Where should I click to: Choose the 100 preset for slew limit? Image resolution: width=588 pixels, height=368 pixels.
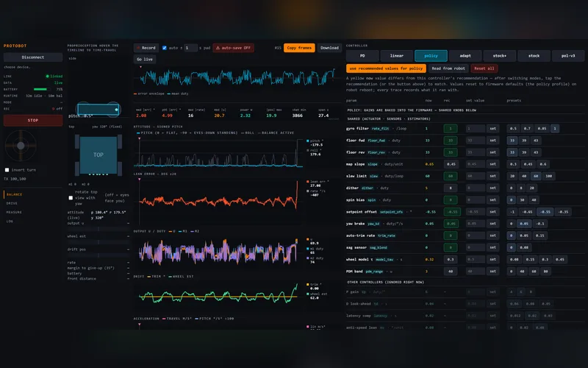pyautogui.click(x=548, y=176)
